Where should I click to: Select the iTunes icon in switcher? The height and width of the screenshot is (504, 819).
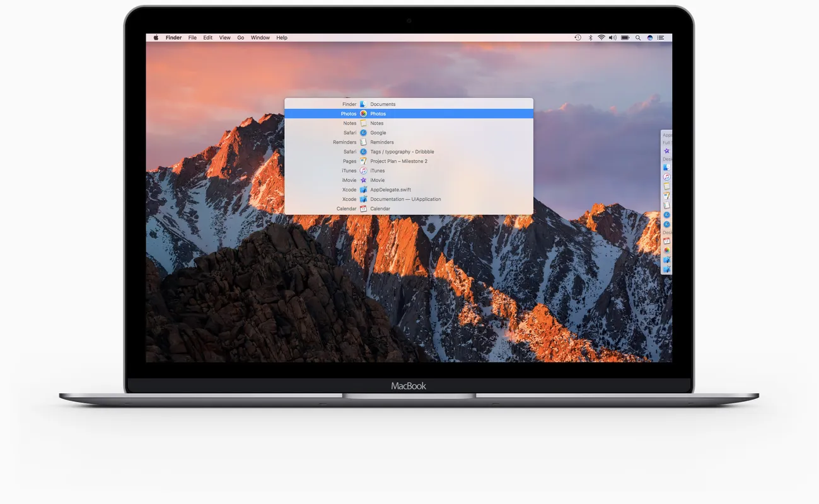(x=363, y=171)
